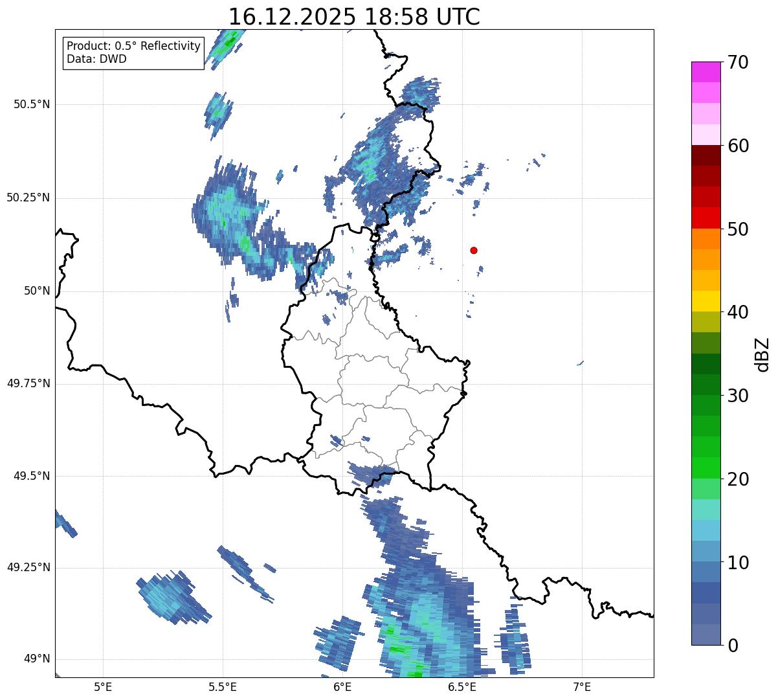778x700 pixels.
Task: Click the "49.25°N" latitude label
Action: [28, 568]
